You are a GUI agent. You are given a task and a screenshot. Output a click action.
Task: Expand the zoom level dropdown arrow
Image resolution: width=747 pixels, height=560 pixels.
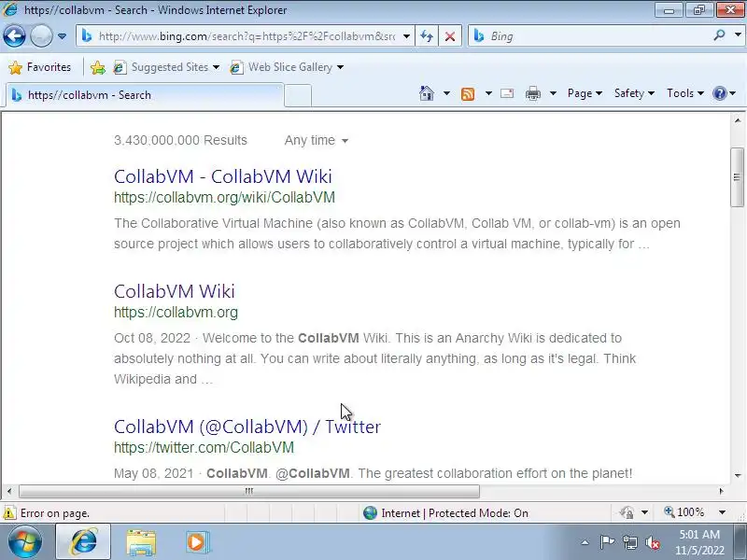722,512
